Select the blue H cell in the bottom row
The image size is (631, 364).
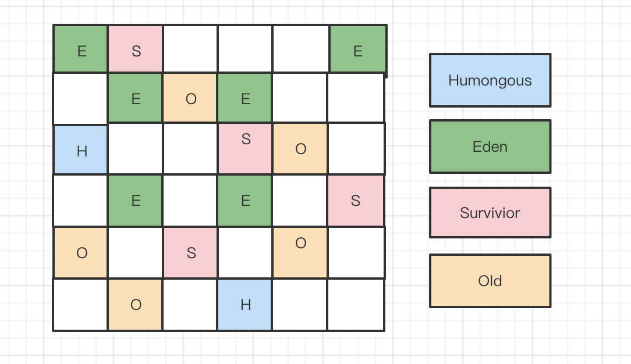[244, 305]
